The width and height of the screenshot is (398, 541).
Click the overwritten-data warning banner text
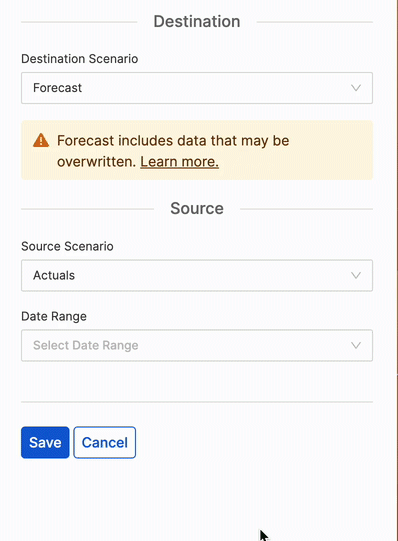pos(173,151)
